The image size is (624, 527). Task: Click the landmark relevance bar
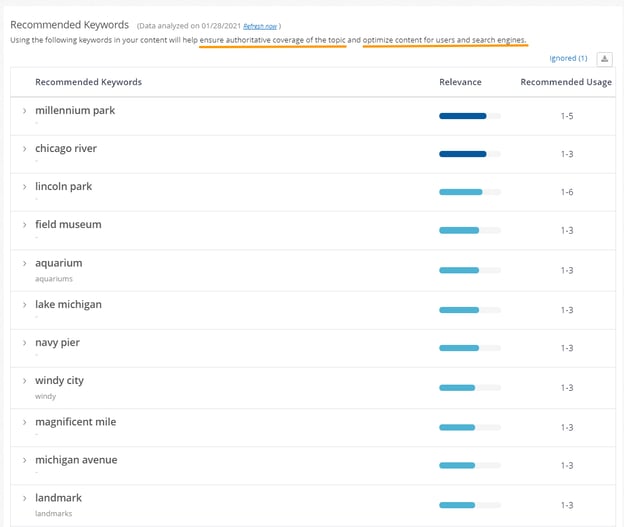point(470,506)
